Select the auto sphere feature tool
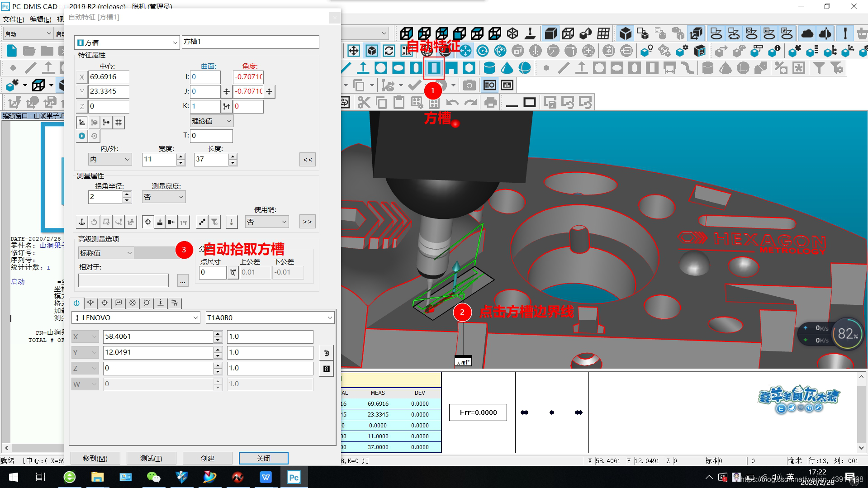Screen dimensions: 868x488 coord(525,68)
